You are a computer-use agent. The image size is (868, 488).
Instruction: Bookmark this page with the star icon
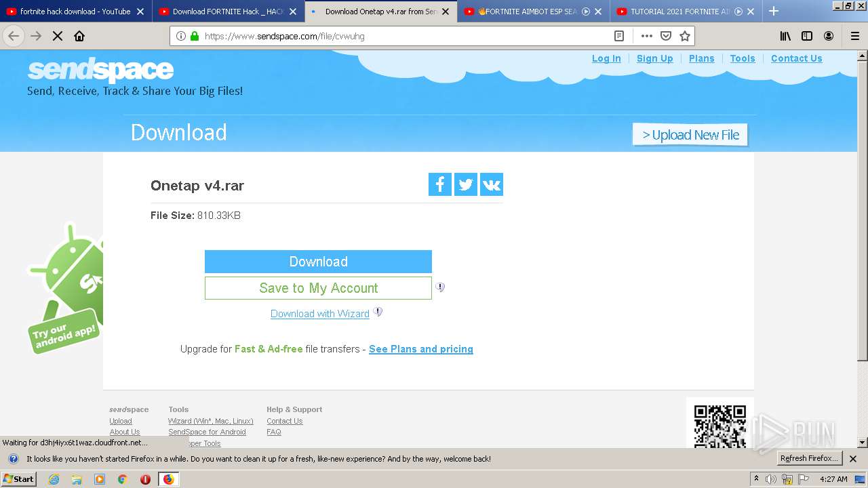pos(685,36)
